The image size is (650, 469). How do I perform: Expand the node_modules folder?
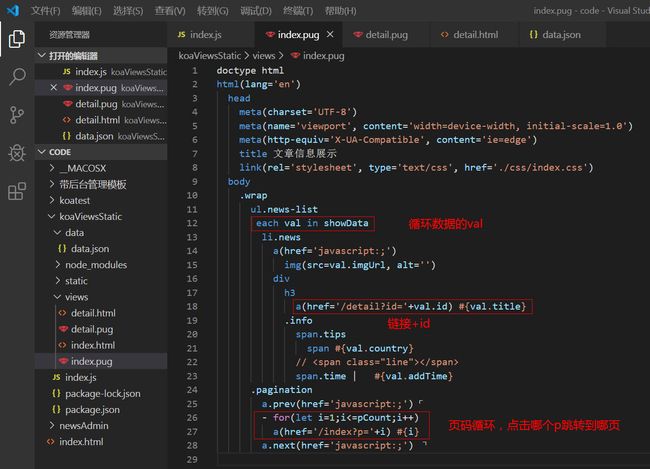pos(101,265)
